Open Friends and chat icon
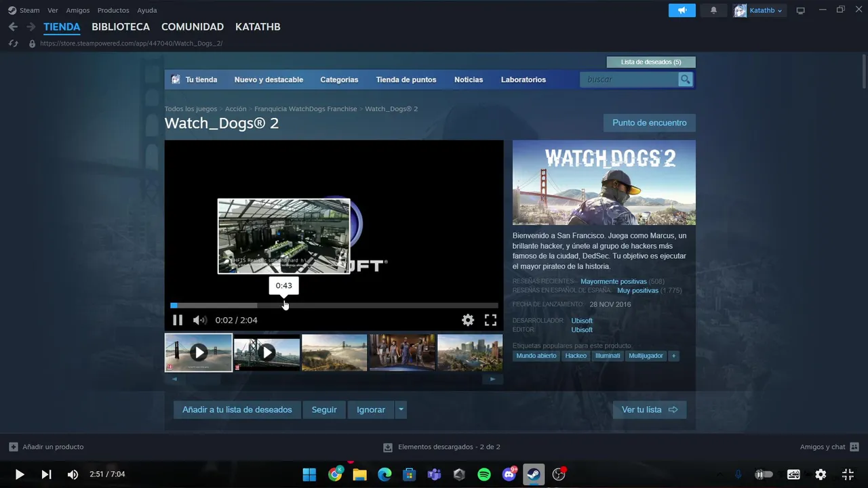This screenshot has height=488, width=868. pyautogui.click(x=854, y=447)
